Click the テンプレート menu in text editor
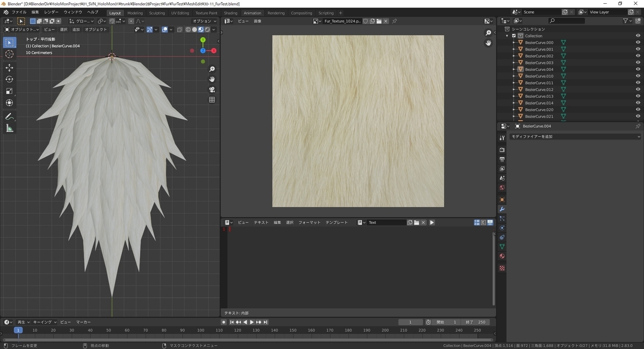The height and width of the screenshot is (349, 644). [x=336, y=222]
